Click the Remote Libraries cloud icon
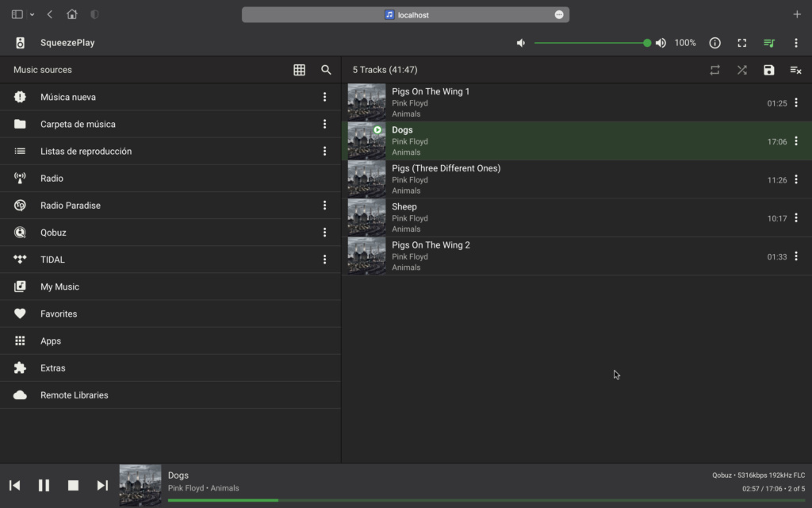 pyautogui.click(x=20, y=395)
